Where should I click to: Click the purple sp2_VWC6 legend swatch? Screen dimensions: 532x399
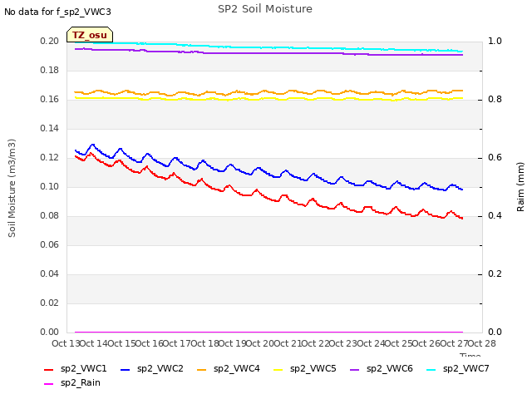[355, 369]
